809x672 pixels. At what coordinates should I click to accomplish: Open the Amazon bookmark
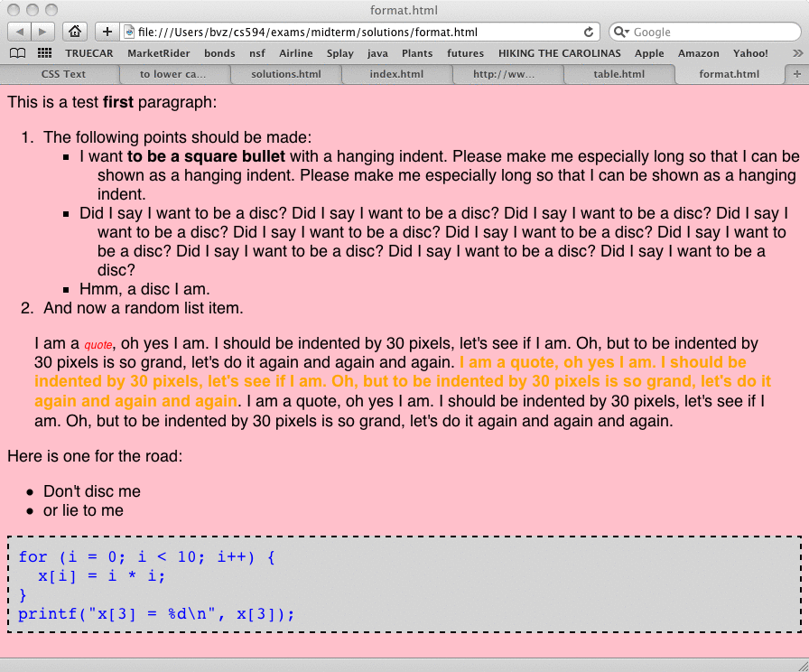pos(699,53)
